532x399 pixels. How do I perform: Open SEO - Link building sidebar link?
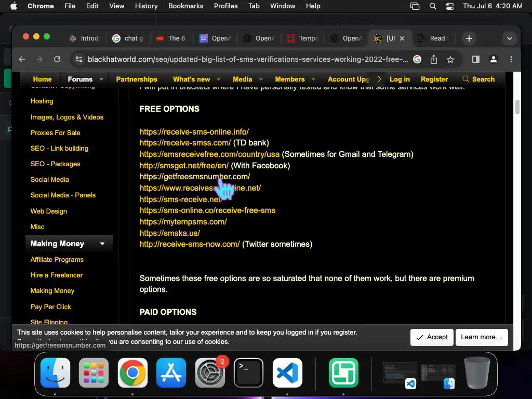[59, 148]
